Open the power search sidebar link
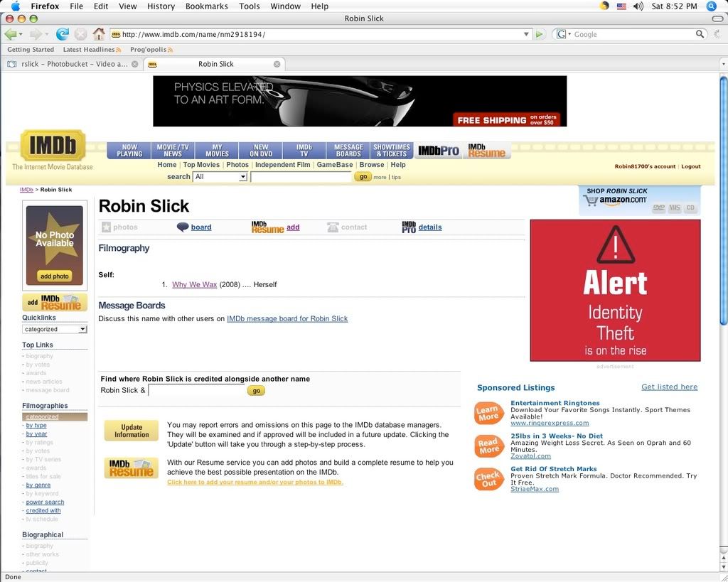728x582 pixels. [x=45, y=502]
